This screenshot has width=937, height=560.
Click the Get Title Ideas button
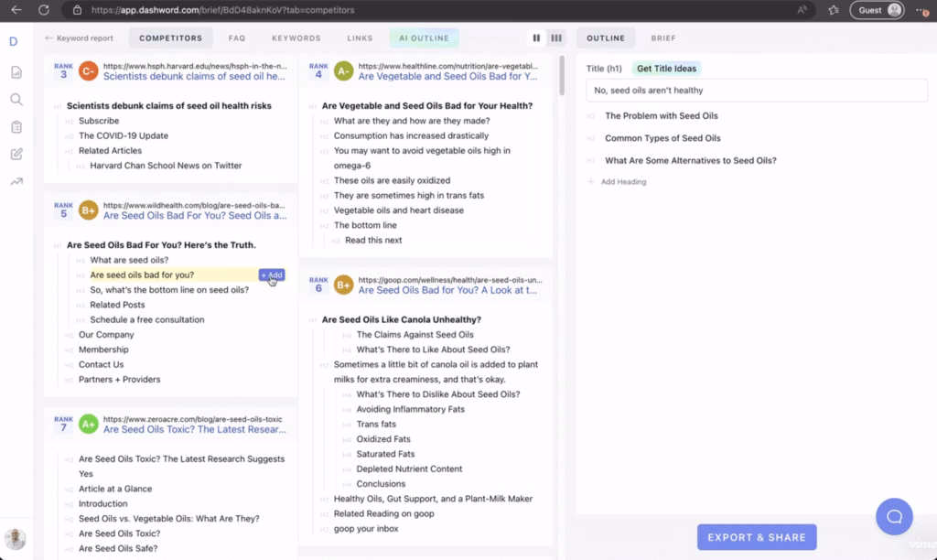pos(666,69)
